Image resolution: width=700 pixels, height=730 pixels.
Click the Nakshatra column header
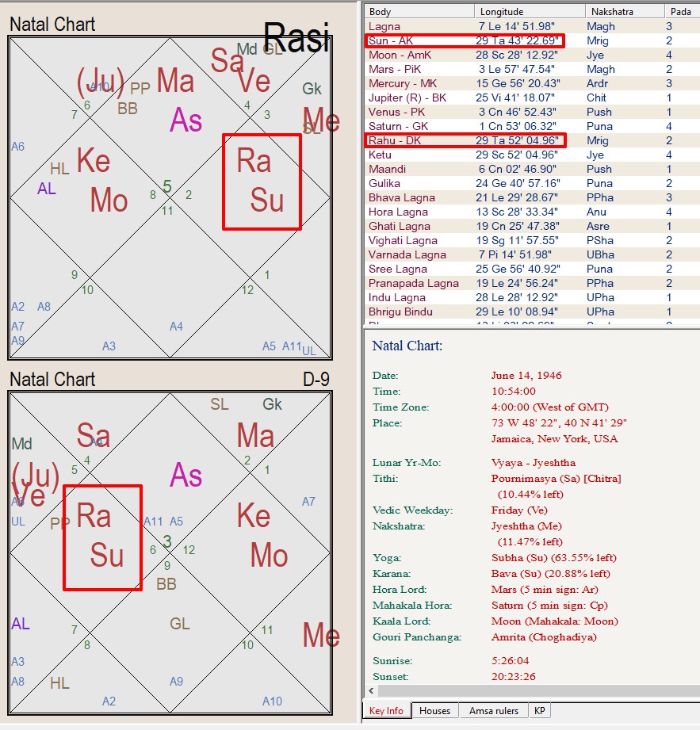pos(625,11)
